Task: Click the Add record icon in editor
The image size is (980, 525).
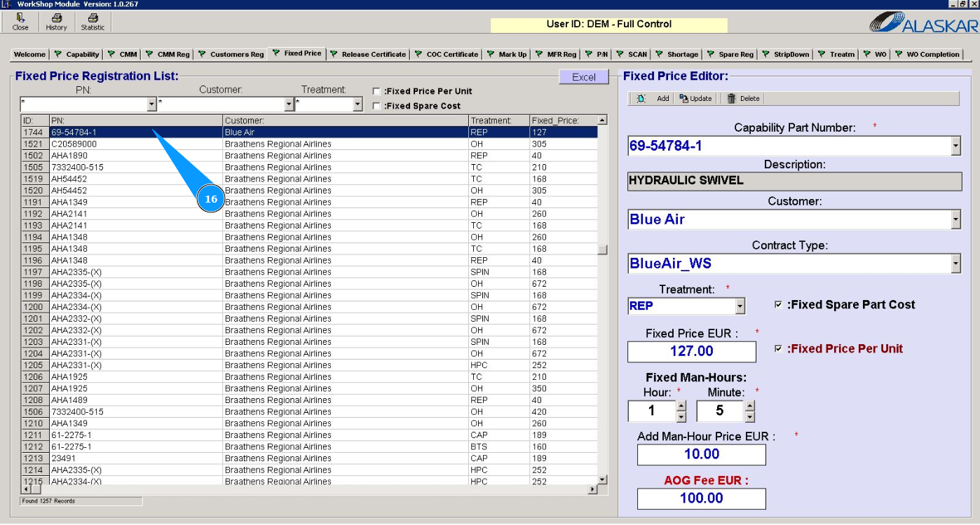Action: pyautogui.click(x=641, y=99)
